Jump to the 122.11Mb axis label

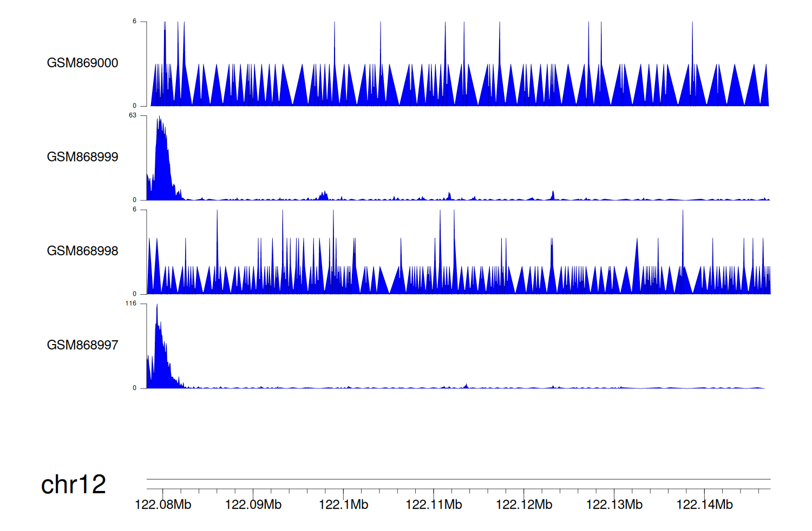[434, 504]
